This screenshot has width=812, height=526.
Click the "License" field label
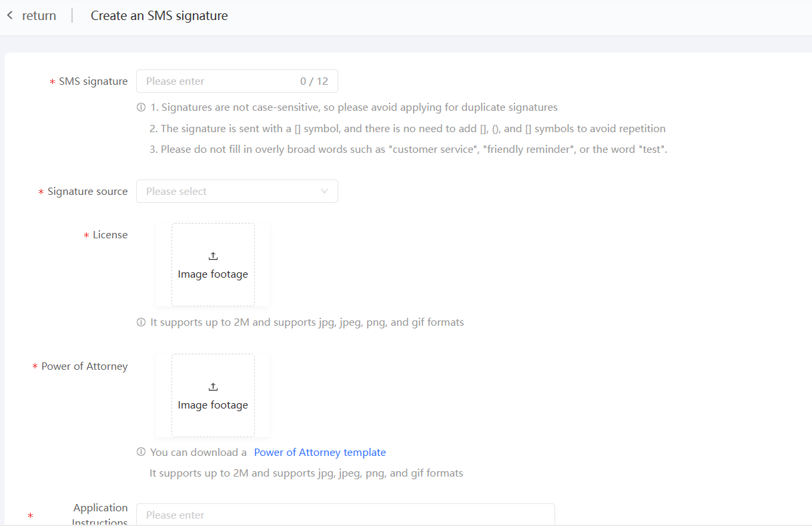(x=110, y=235)
